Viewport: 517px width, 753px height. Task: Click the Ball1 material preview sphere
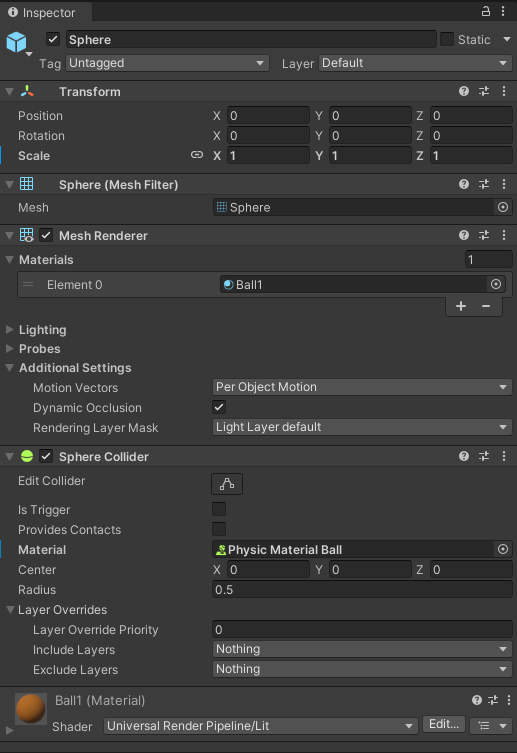coord(31,708)
